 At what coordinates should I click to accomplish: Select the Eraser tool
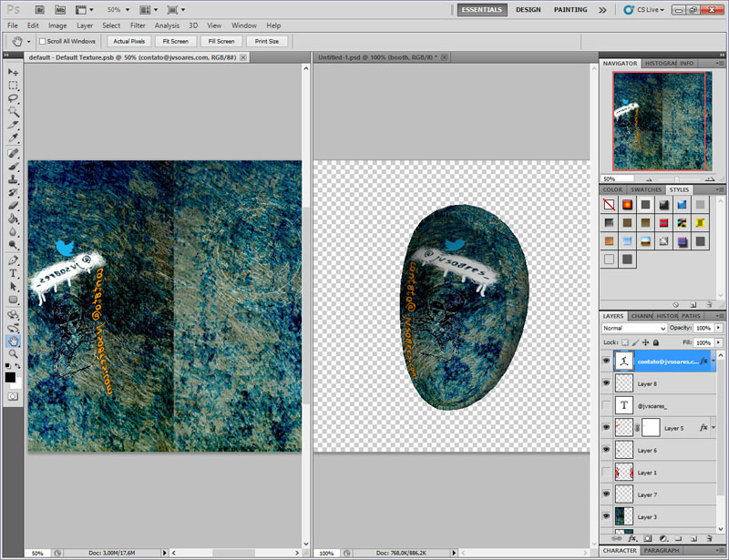[13, 206]
